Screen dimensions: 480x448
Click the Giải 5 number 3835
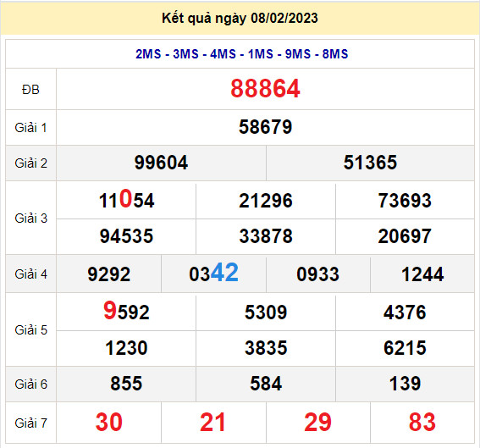[x=266, y=348]
